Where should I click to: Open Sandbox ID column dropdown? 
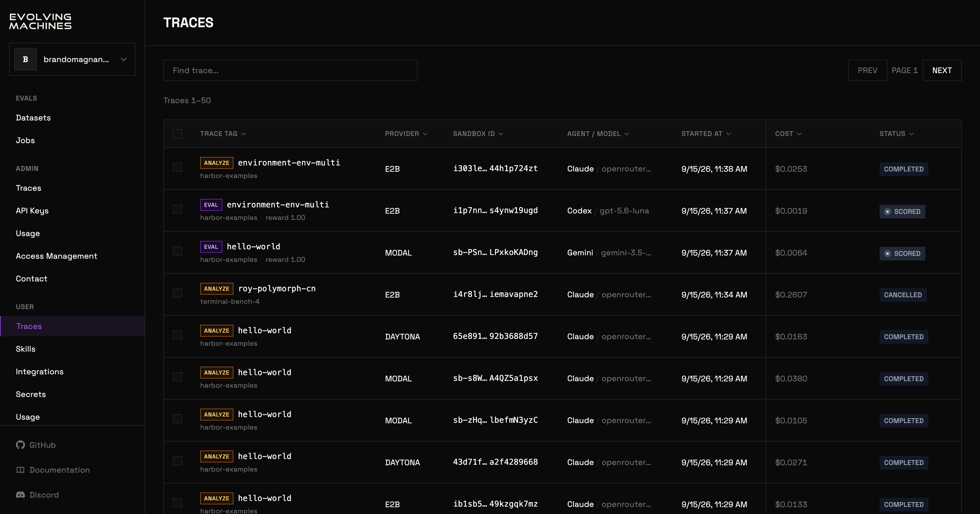coord(478,134)
